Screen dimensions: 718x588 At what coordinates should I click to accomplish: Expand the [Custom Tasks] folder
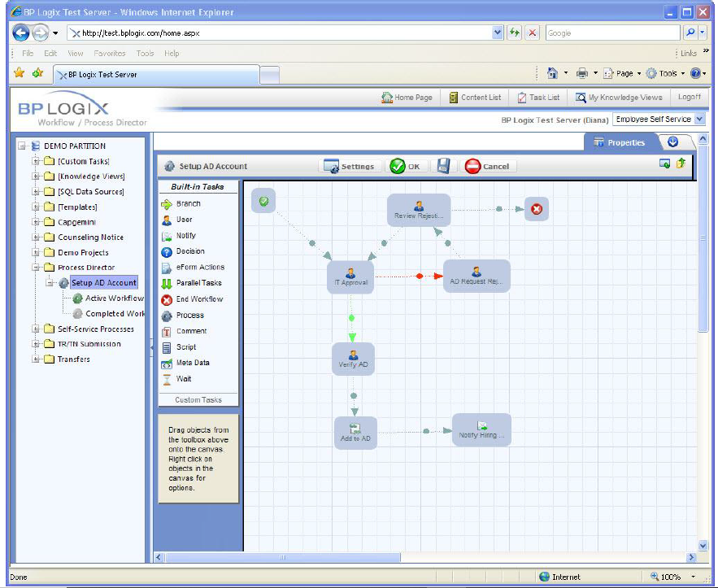36,161
